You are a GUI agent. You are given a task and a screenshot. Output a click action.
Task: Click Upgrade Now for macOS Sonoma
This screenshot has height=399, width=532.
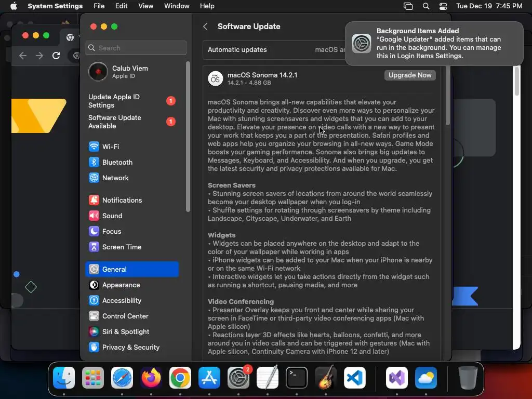click(x=410, y=75)
